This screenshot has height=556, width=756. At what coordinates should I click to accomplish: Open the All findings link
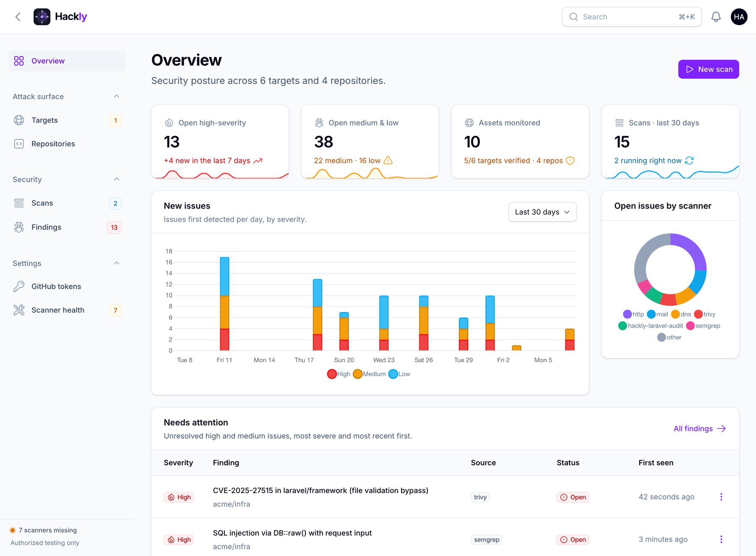click(700, 428)
